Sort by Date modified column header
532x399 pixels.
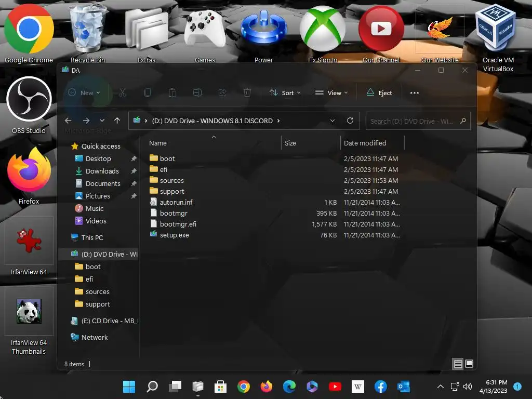point(365,143)
